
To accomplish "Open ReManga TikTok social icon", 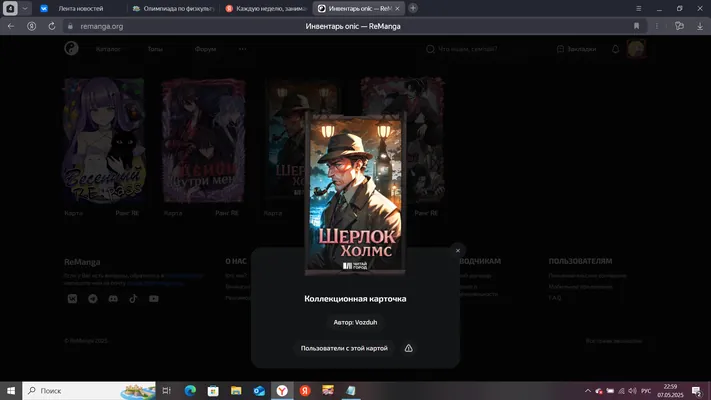I will [x=133, y=298].
